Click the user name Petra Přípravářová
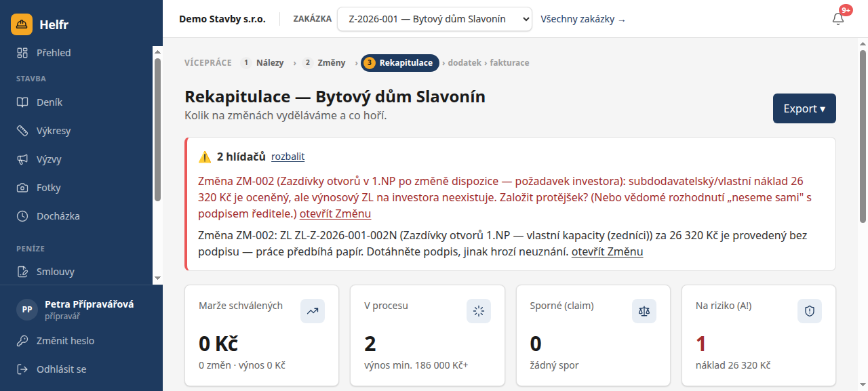Viewport: 868px width, 391px height. pyautogui.click(x=89, y=304)
